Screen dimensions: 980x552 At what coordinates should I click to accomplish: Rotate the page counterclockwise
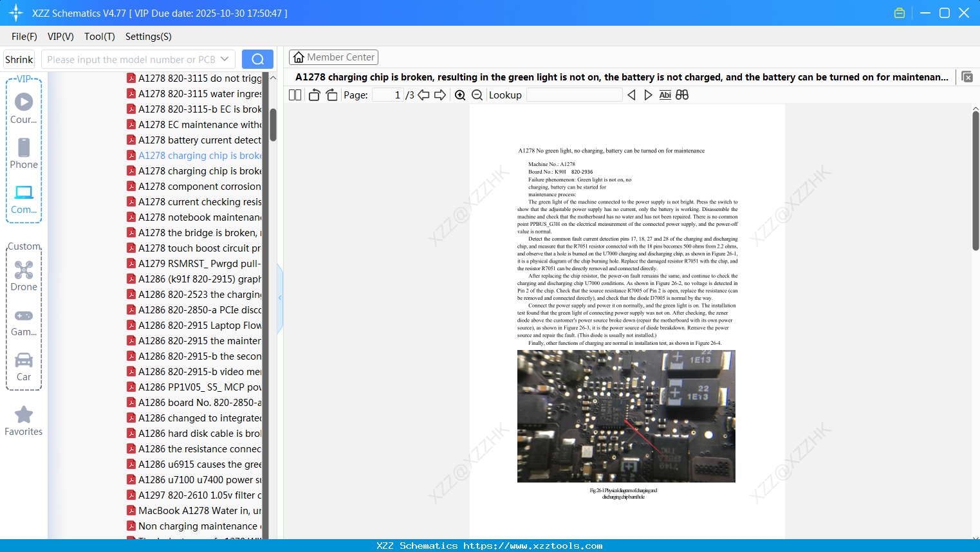click(x=314, y=95)
